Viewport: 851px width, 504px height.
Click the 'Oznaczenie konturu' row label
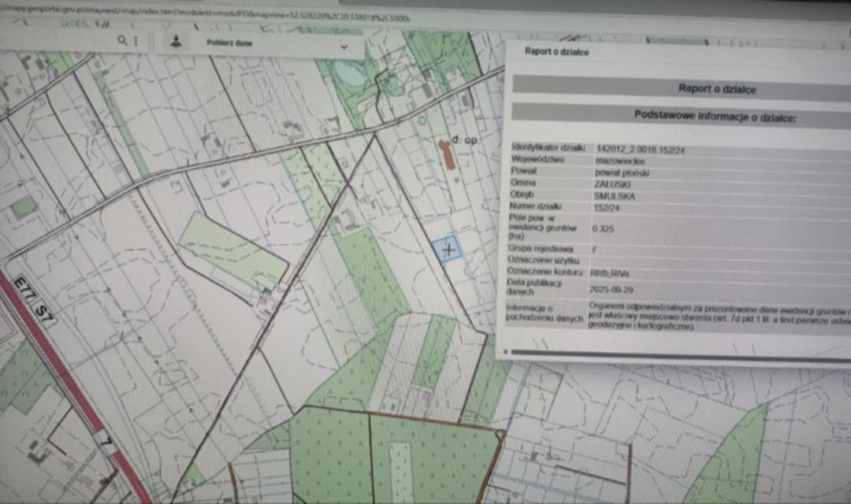(544, 271)
